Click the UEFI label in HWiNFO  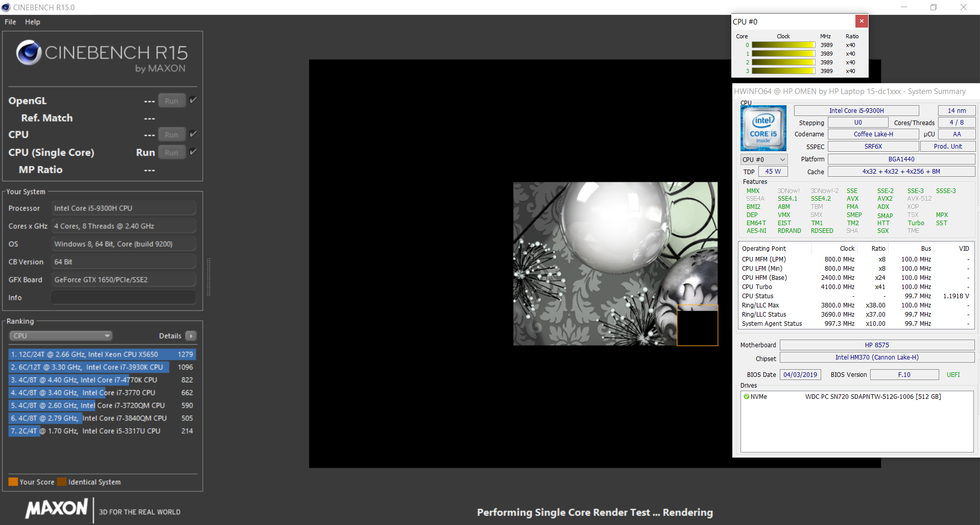coord(953,375)
